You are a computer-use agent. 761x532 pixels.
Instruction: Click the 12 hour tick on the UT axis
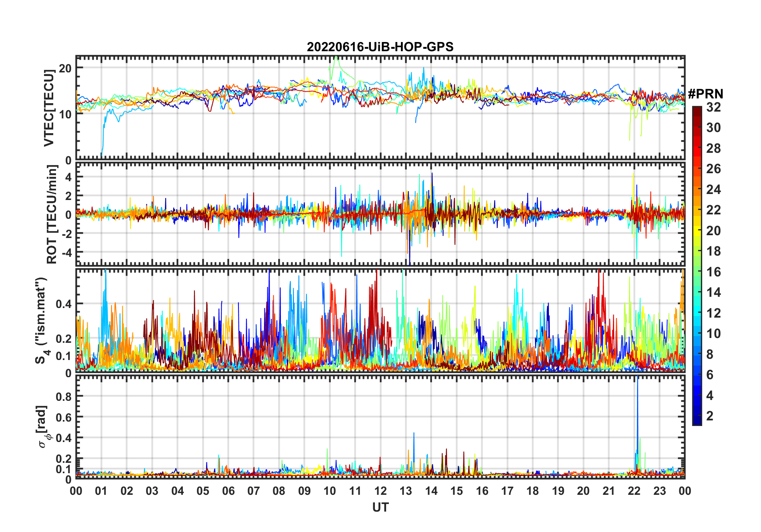(x=380, y=491)
